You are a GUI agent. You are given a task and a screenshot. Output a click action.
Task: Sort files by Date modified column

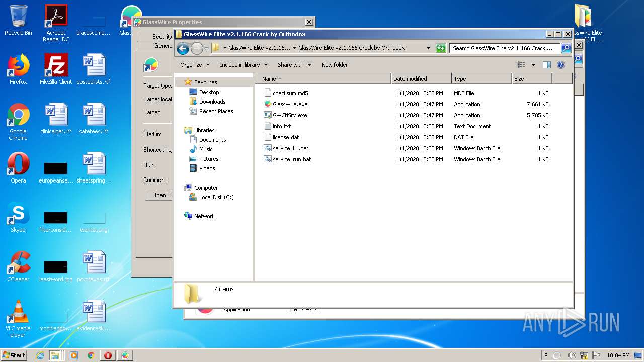pyautogui.click(x=421, y=79)
